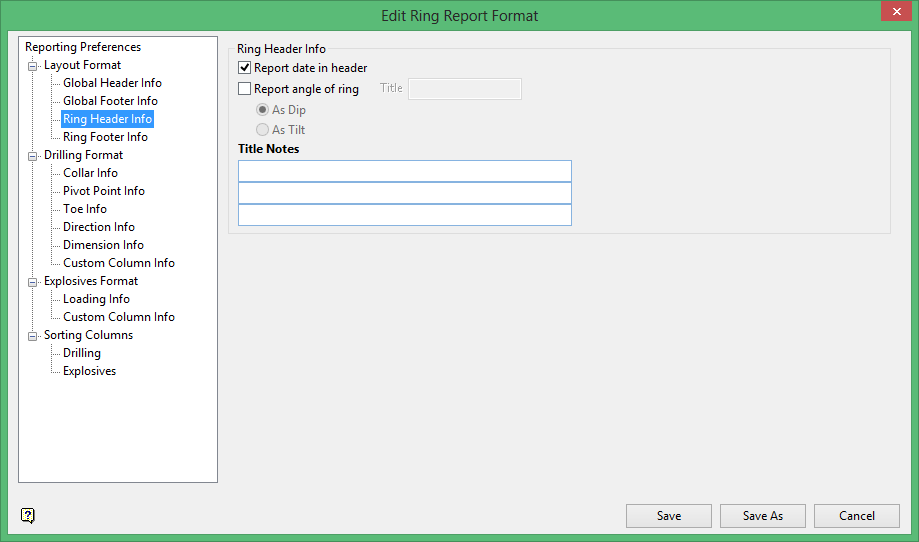Click the help question mark icon

pos(28,516)
